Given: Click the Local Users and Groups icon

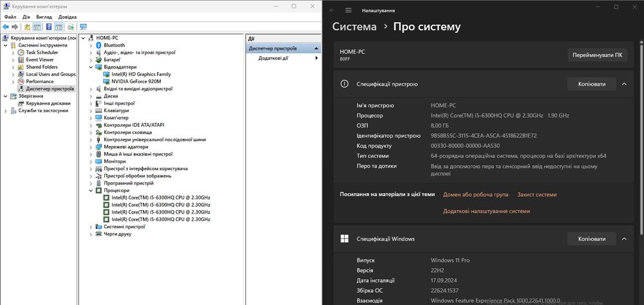Looking at the screenshot, I should pos(21,74).
